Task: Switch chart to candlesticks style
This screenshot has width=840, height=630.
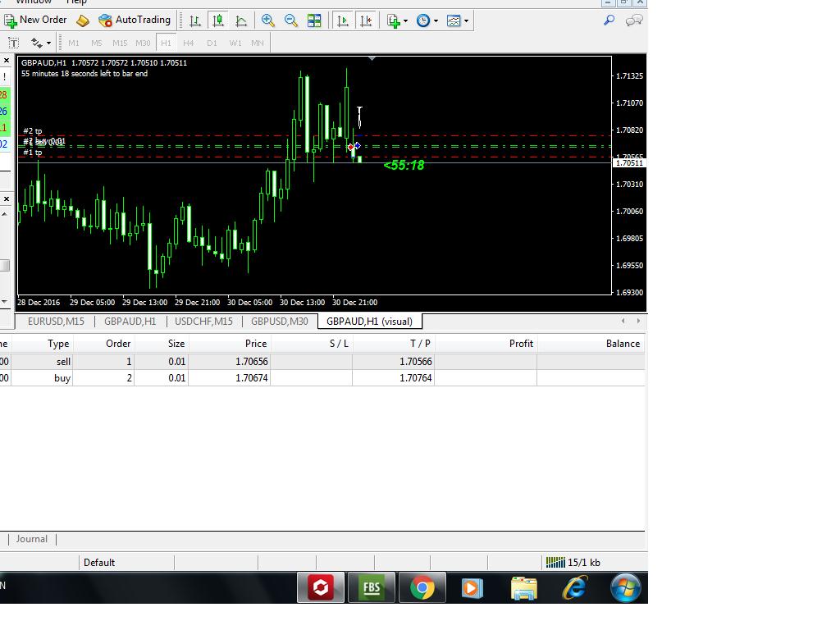Action: (x=218, y=21)
